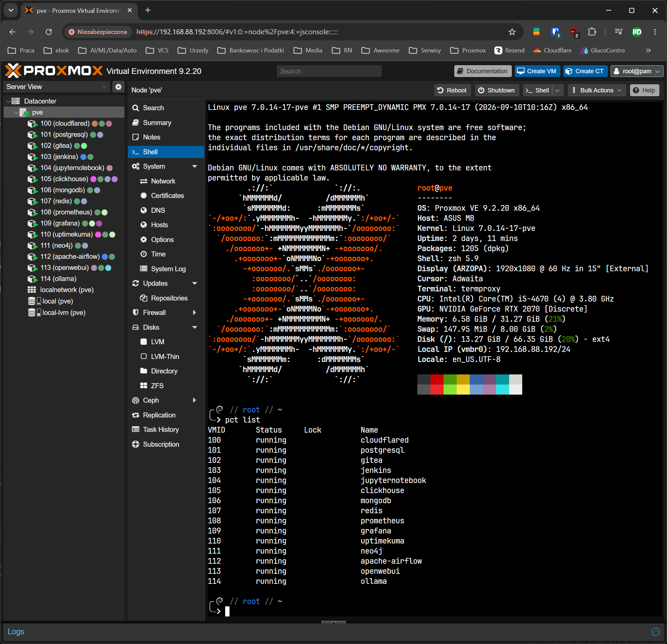This screenshot has width=667, height=644.
Task: Open Repositories page
Action: point(166,298)
